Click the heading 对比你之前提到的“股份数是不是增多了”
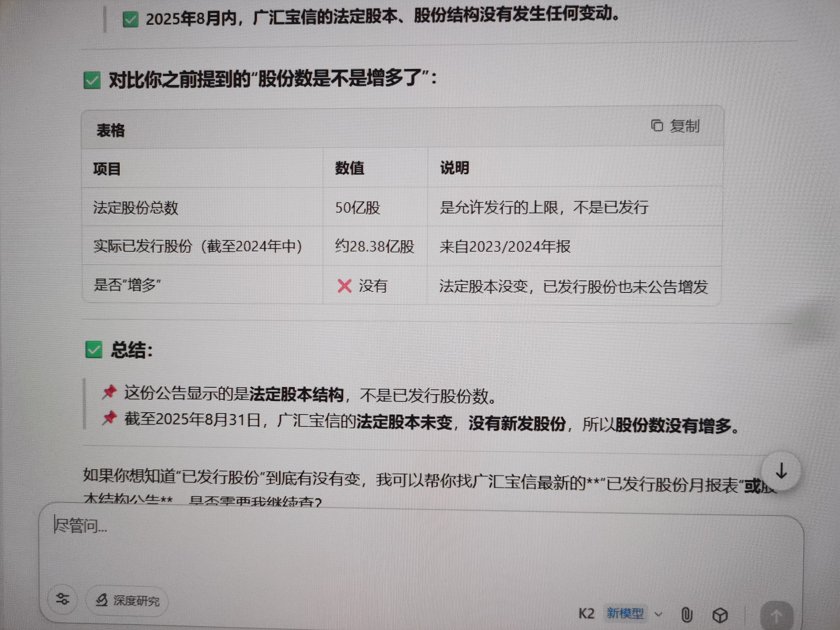The width and height of the screenshot is (840, 630). [273, 79]
